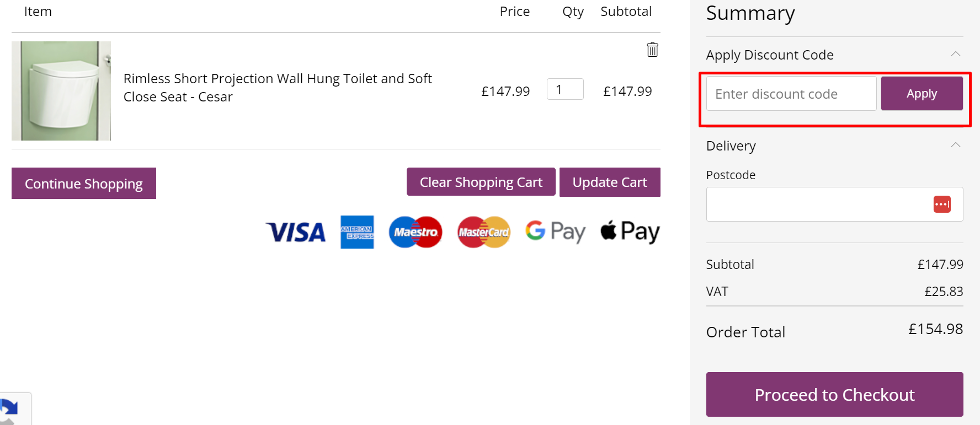980x425 pixels.
Task: Select the Apple Pay icon
Action: coord(630,232)
